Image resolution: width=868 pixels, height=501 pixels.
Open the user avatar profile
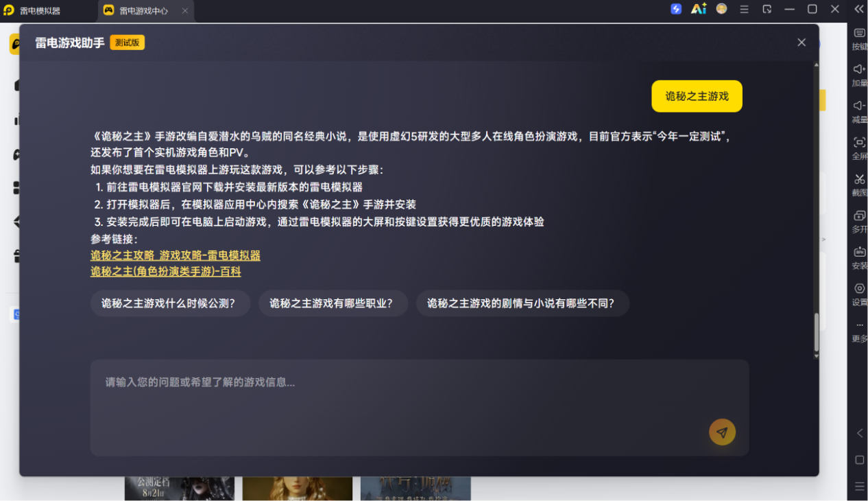pos(721,9)
